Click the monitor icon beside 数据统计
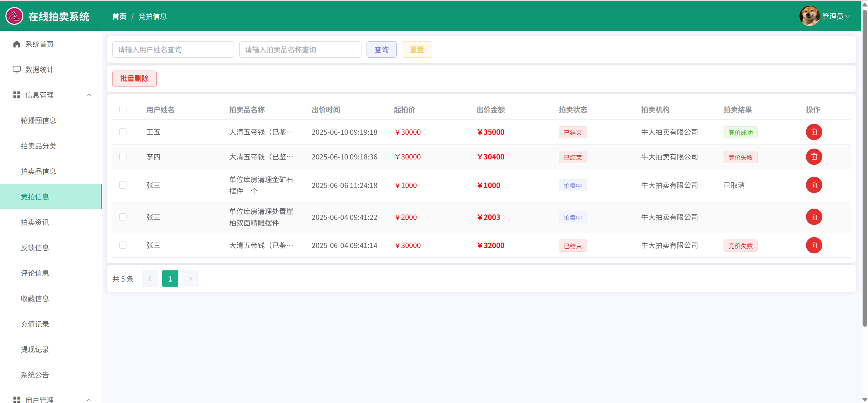 click(x=17, y=70)
